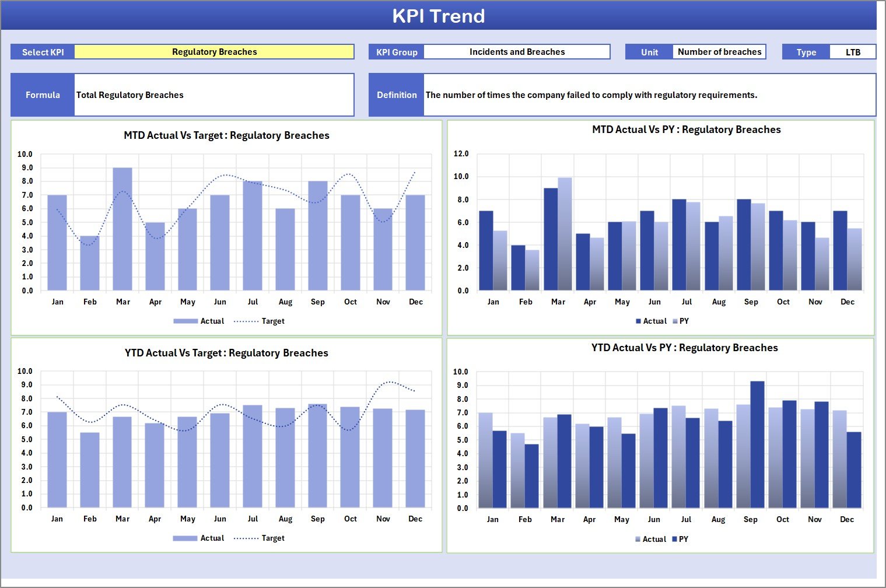The width and height of the screenshot is (886, 588).
Task: Select the MTD Actual Vs PY chart title
Action: coord(686,129)
